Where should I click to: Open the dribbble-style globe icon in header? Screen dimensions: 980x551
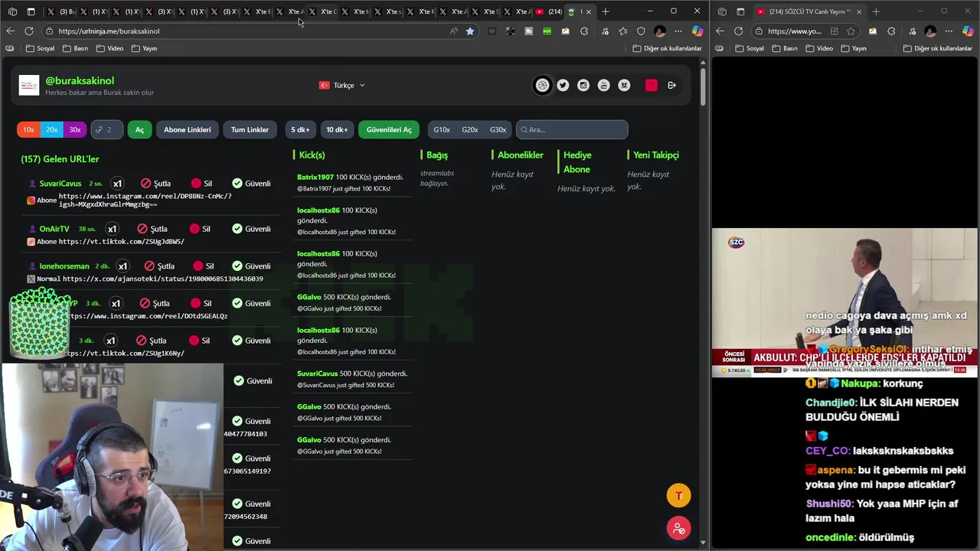pos(542,85)
